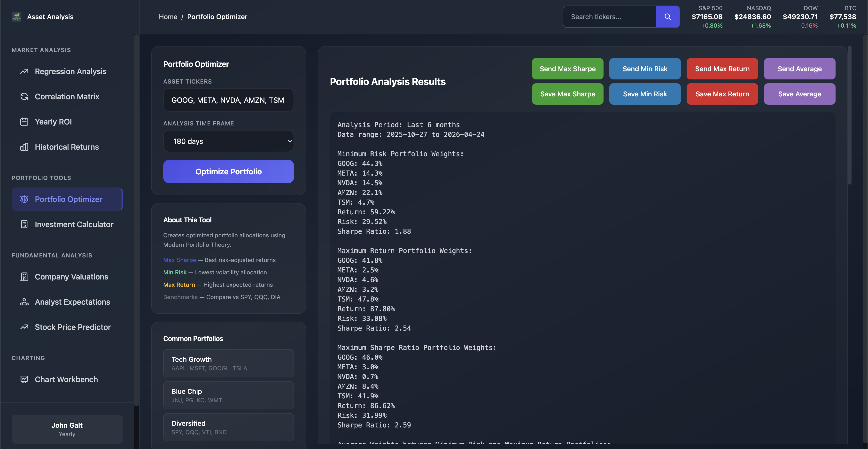The image size is (868, 449).
Task: Click the NASDAQ ticker quote
Action: 752,16
